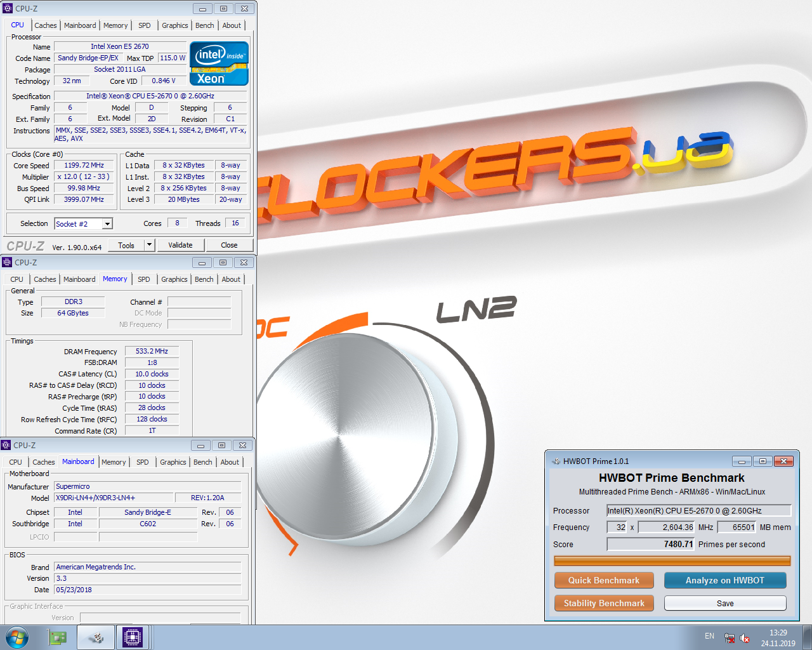Screen dimensions: 812x650
Task: Select the Mainboard tab in the Memory-view CPU-Z window
Action: 79,279
